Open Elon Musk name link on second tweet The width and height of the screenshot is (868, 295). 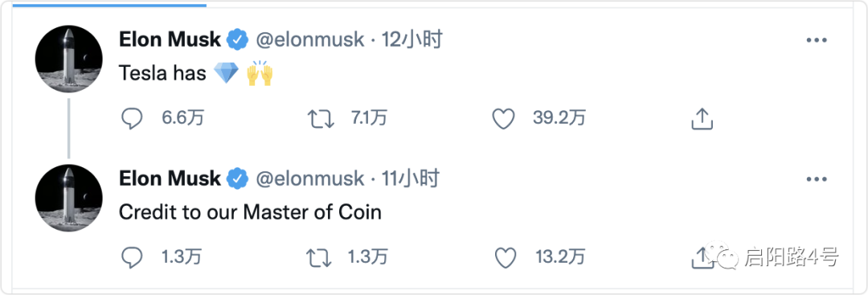point(170,178)
